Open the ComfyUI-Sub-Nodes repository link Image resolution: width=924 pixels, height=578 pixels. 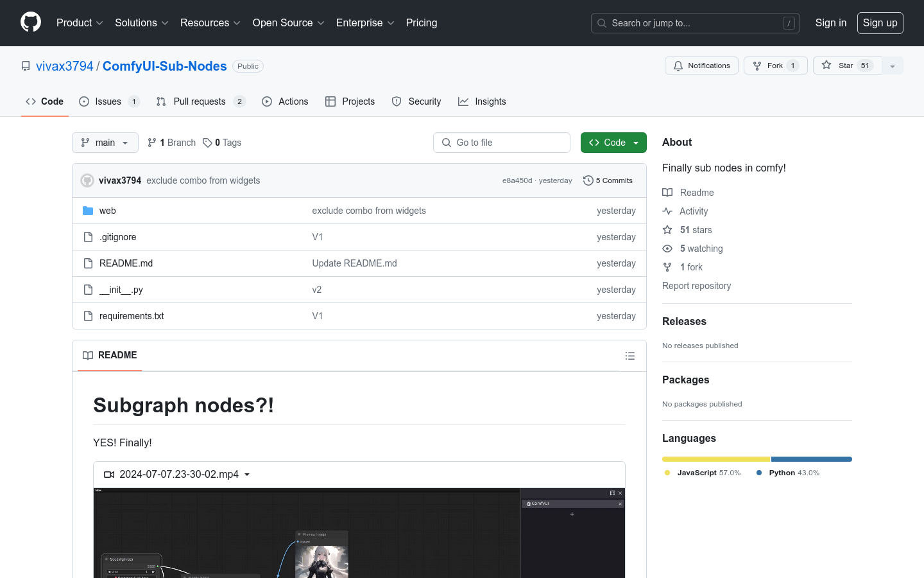[165, 66]
